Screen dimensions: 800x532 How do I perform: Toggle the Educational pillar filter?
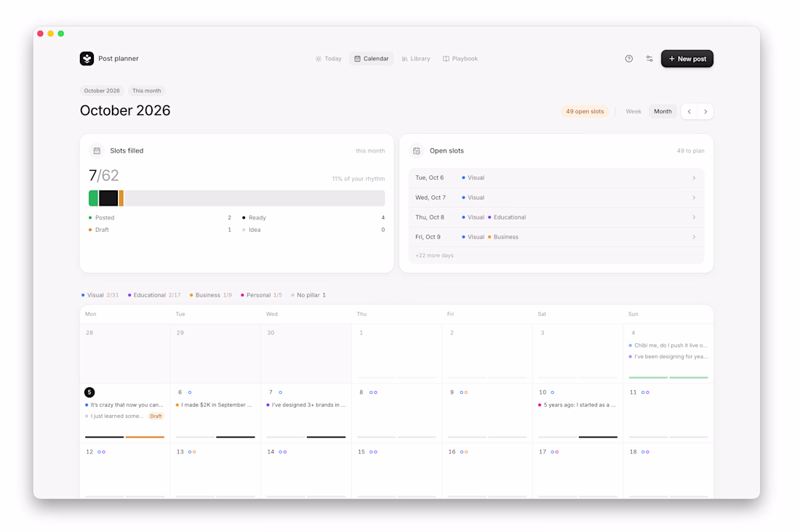[x=154, y=295]
